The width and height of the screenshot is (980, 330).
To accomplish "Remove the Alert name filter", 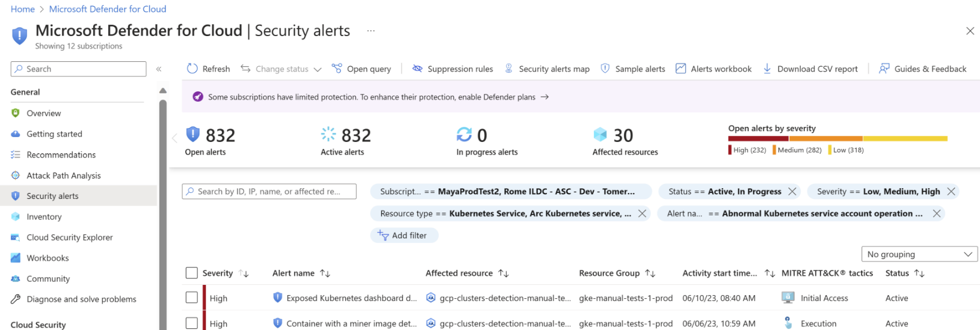I will click(937, 213).
